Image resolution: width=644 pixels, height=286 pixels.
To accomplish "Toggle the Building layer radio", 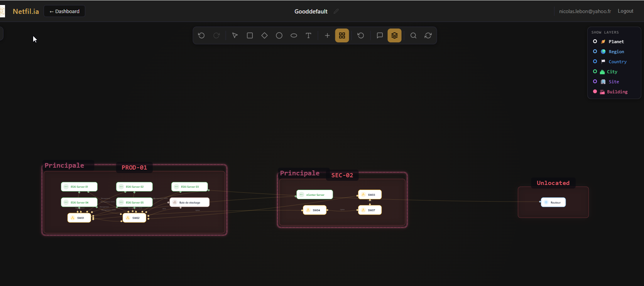I will [x=595, y=91].
